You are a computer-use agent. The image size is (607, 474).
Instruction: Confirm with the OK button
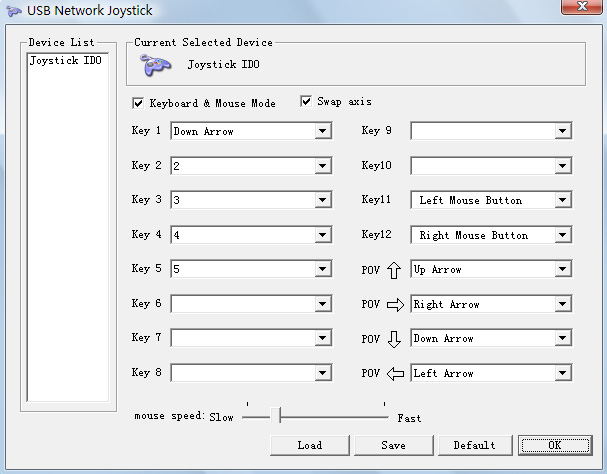pyautogui.click(x=555, y=445)
